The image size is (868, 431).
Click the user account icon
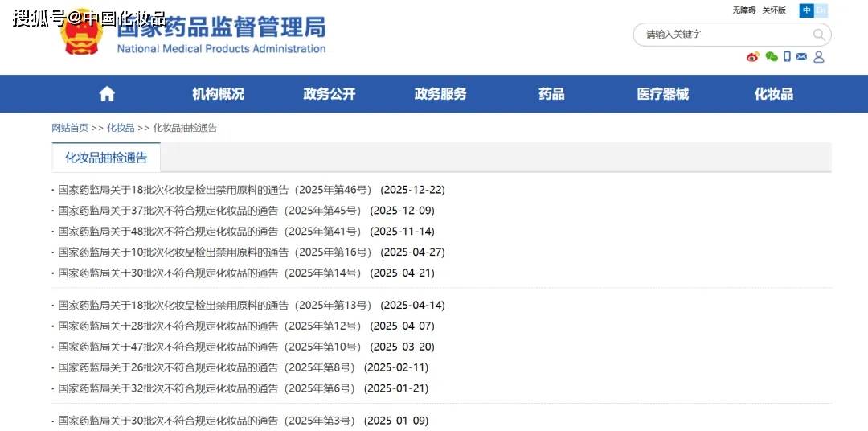tap(819, 57)
